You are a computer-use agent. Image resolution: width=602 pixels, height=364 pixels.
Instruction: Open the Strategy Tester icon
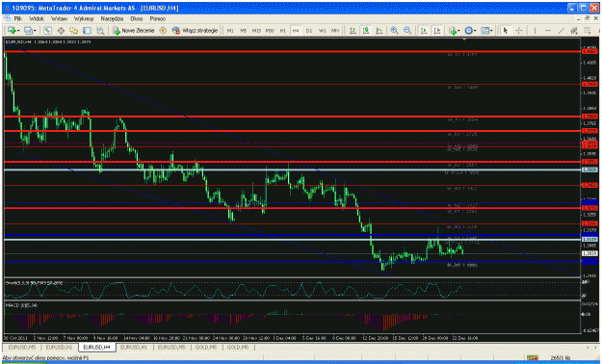[x=100, y=31]
